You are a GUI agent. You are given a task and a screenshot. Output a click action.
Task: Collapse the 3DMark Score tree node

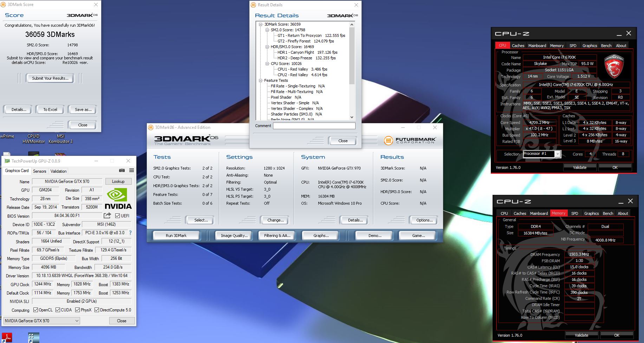tap(261, 24)
